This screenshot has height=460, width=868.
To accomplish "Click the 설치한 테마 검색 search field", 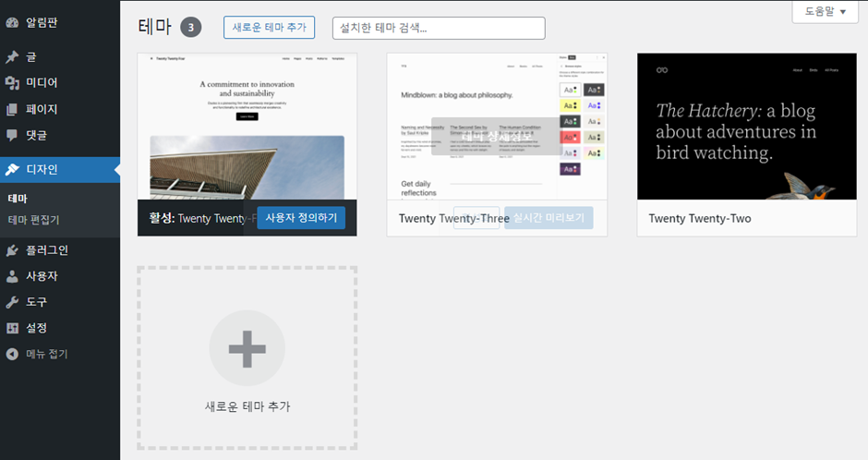I will 439,28.
